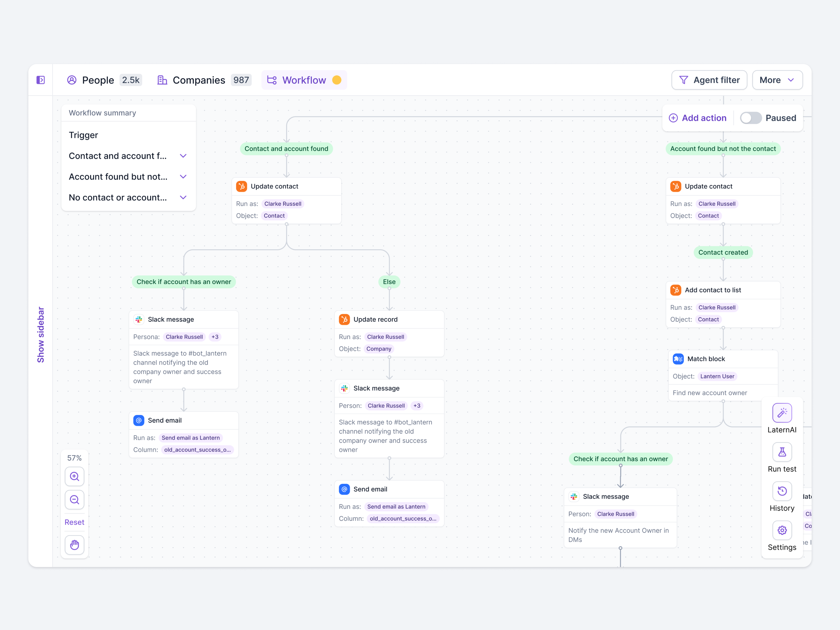840x630 pixels.
Task: Click the Run test flask icon
Action: [x=782, y=452]
